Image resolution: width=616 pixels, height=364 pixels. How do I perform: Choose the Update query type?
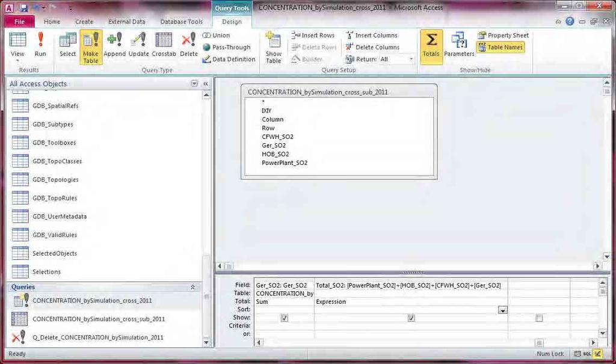click(x=139, y=45)
